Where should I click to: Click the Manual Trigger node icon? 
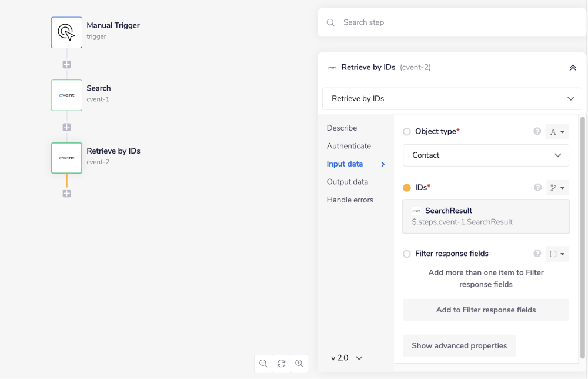(66, 32)
